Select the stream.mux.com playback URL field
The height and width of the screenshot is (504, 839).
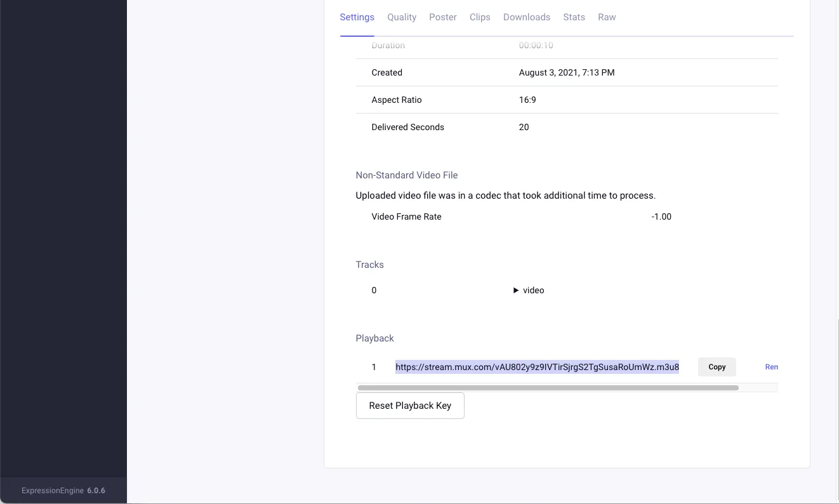537,367
